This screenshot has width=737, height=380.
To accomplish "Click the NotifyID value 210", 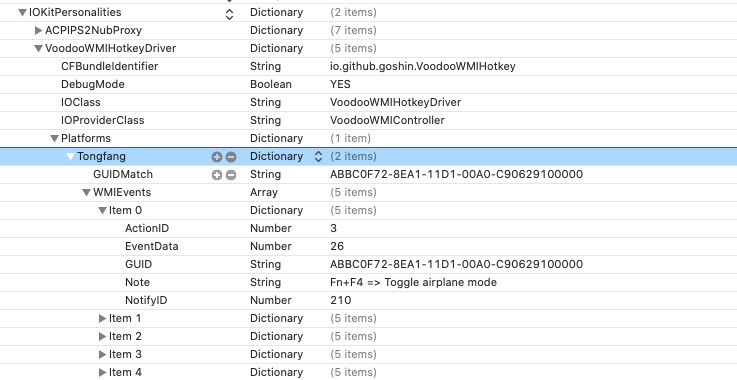I will [x=341, y=301].
